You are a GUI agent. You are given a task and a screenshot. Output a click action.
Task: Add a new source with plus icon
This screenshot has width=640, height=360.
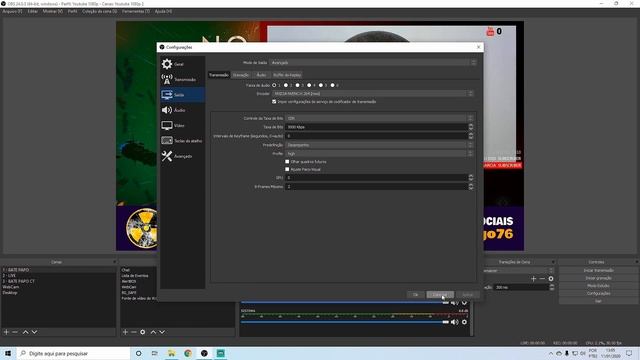coord(125,332)
